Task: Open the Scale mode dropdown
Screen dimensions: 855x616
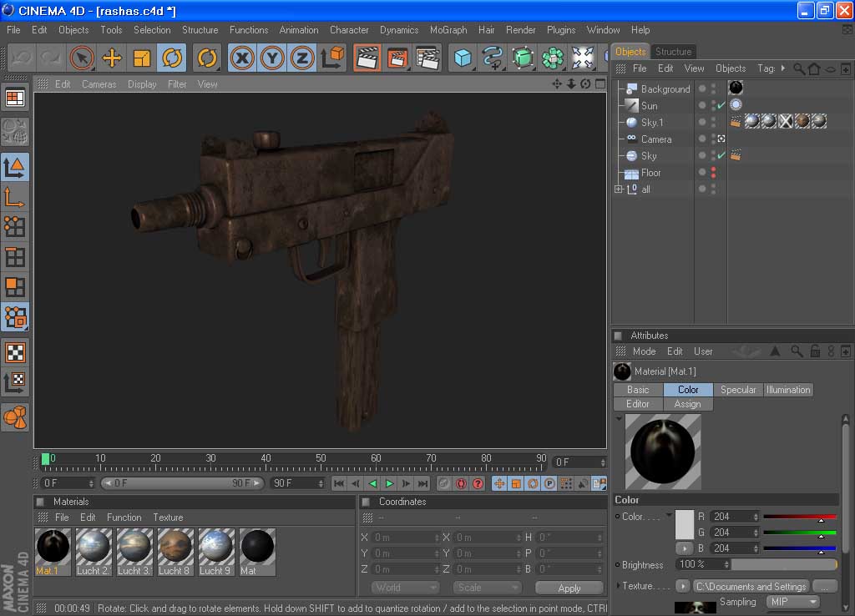Action: [x=487, y=588]
